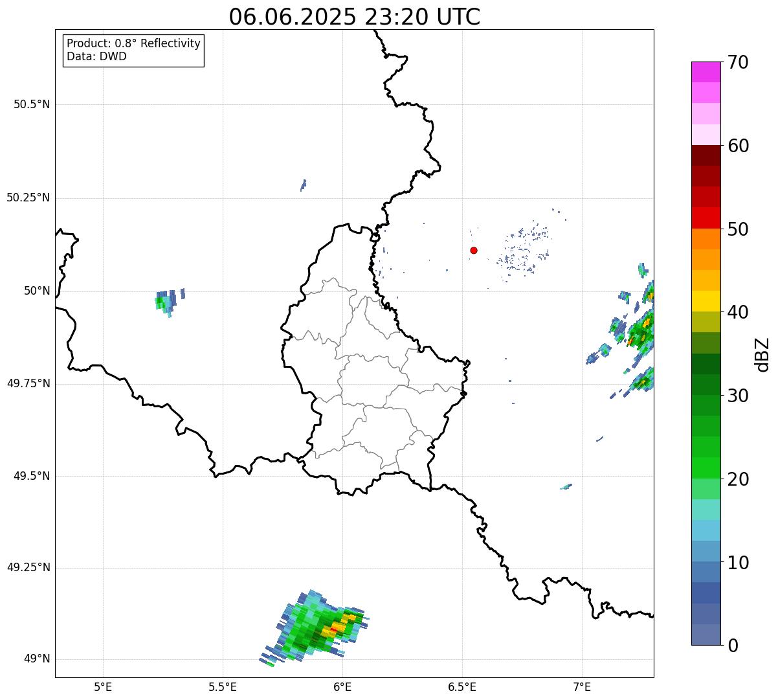Click the latitude label "49.5°N"
Image resolution: width=778 pixels, height=700 pixels.
pos(32,476)
